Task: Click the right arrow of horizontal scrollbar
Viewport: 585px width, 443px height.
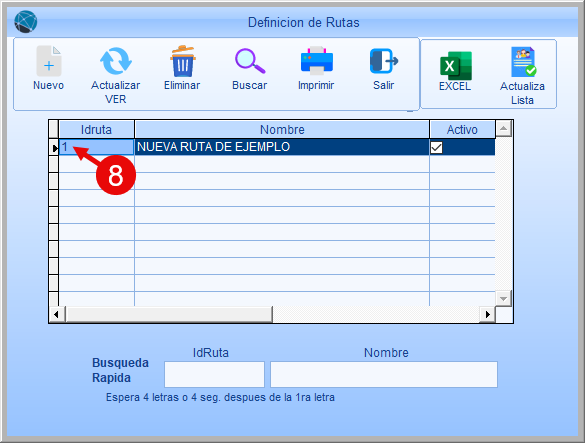Action: (487, 314)
